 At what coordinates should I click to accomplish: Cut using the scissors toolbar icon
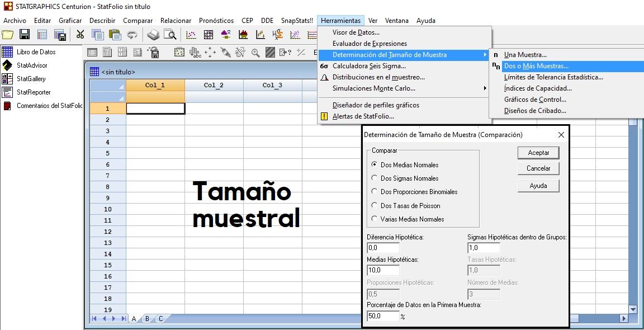[79, 34]
